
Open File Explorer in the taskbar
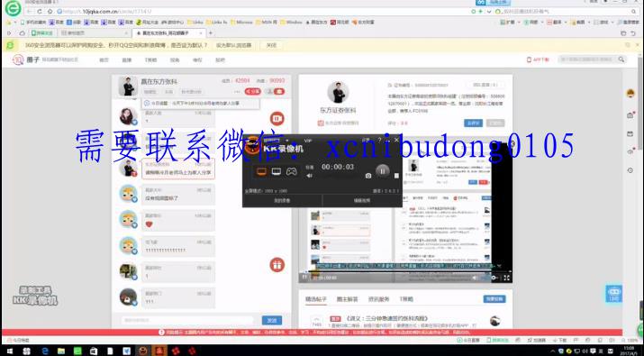coord(61,351)
